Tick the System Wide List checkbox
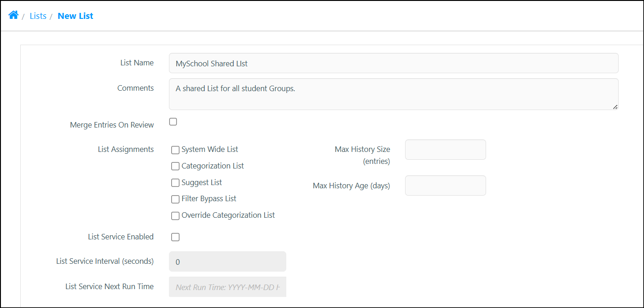 [x=175, y=150]
